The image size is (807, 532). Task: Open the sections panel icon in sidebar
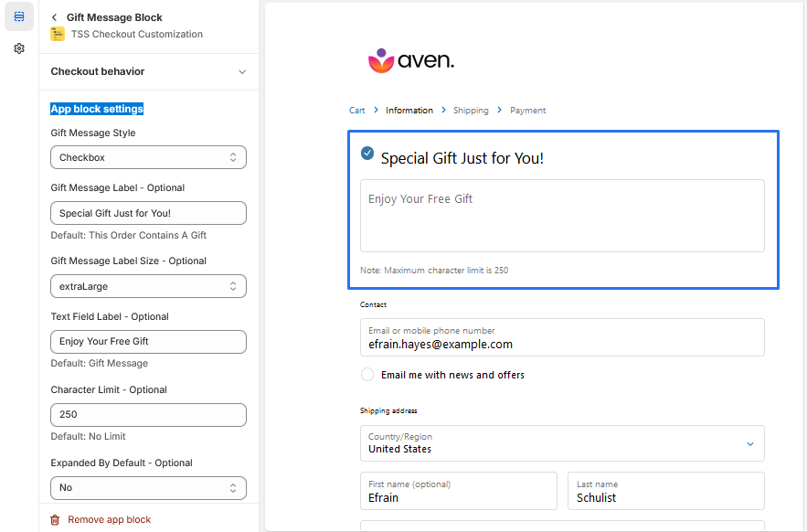pyautogui.click(x=19, y=16)
